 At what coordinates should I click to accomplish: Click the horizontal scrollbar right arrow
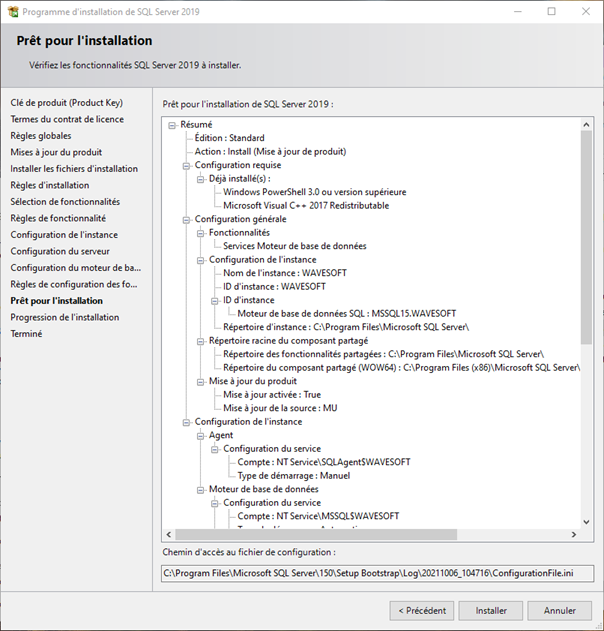(574, 534)
